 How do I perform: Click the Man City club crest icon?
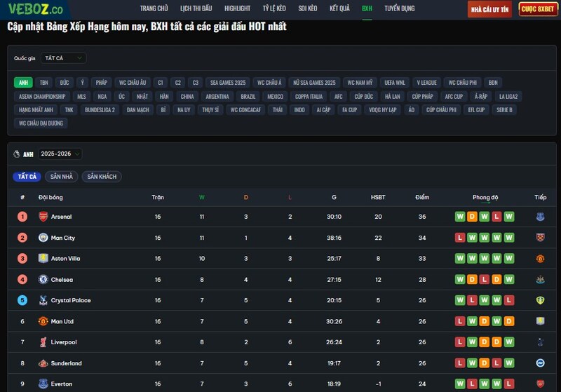click(43, 238)
